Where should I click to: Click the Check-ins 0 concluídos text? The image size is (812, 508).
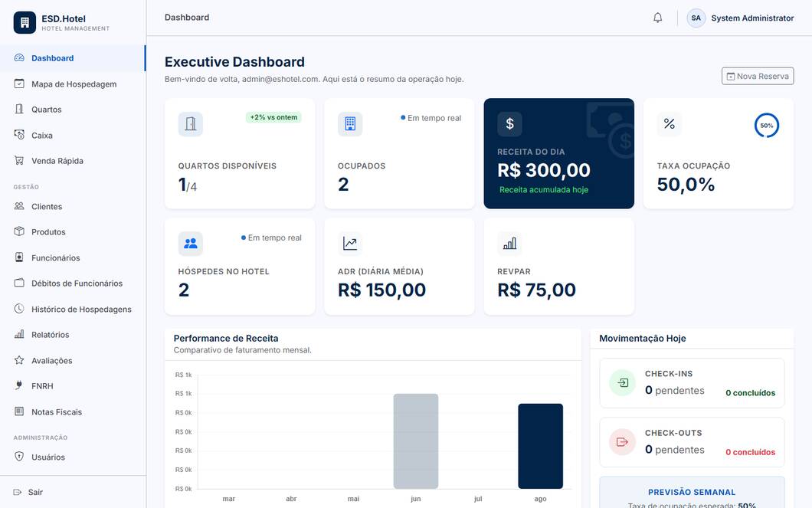coord(751,393)
